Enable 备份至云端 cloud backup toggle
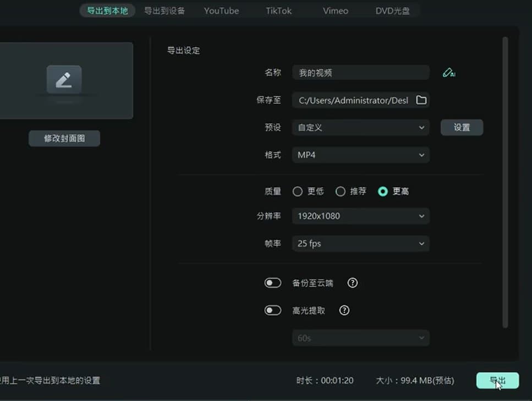 (x=273, y=283)
